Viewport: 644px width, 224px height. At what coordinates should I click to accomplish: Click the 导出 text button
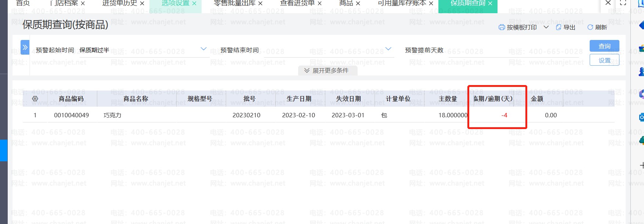569,27
